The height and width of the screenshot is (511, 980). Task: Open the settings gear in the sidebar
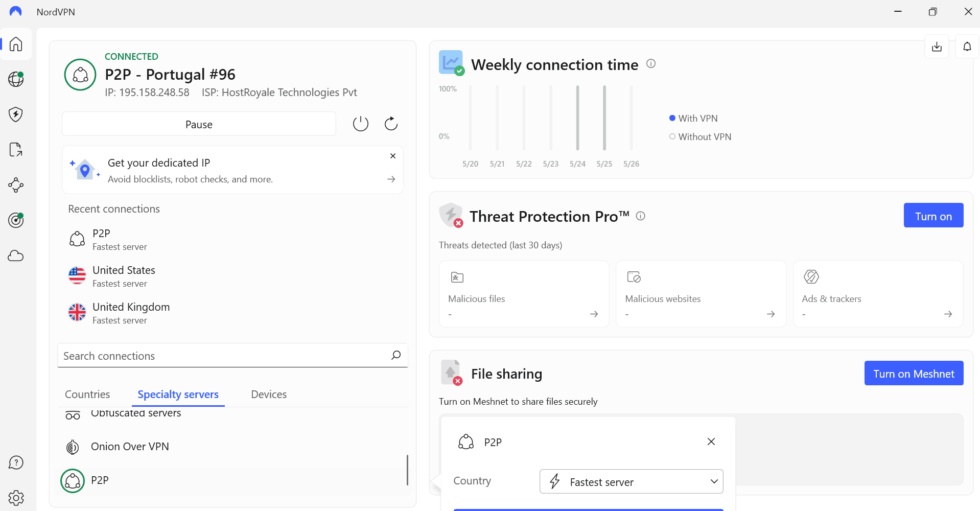pyautogui.click(x=16, y=498)
